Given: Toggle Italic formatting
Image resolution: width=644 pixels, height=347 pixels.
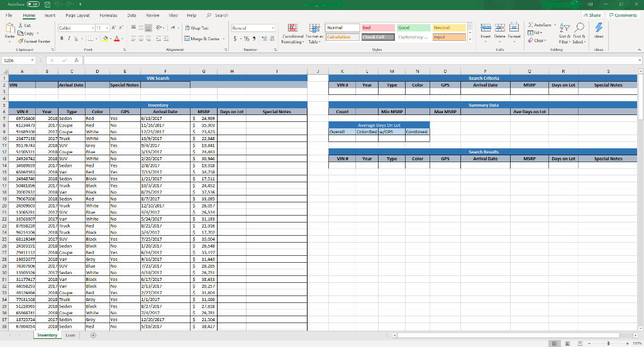Looking at the screenshot, I should 69,38.
